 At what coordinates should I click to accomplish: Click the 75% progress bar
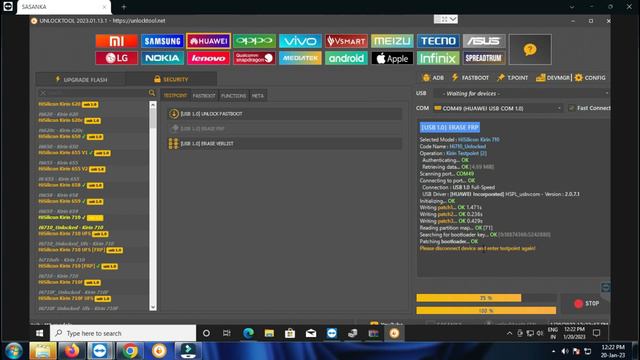(486, 298)
